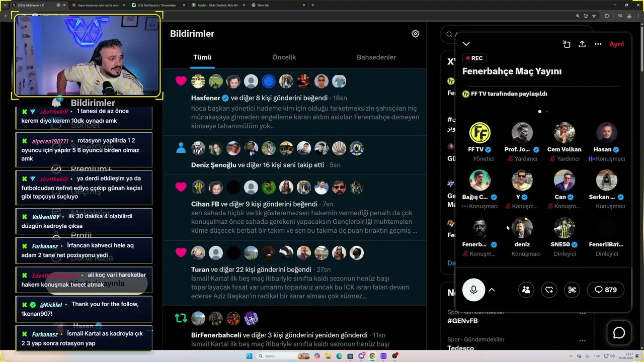644x362 pixels.
Task: Click the heart reaction icon in Space
Action: point(549,290)
